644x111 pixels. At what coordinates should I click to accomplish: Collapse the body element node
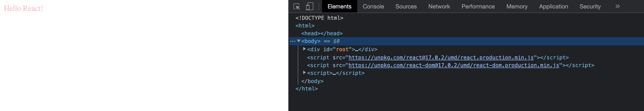[298, 41]
